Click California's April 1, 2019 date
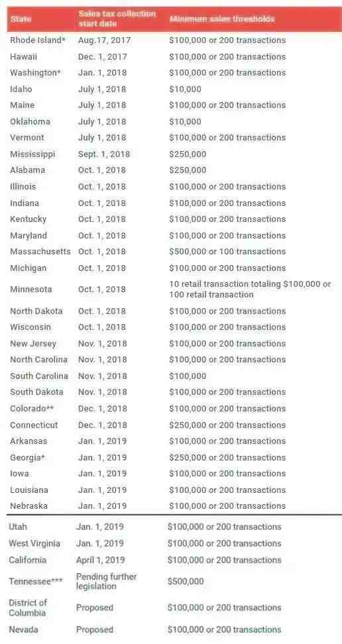This screenshot has height=644, width=342. [x=101, y=561]
